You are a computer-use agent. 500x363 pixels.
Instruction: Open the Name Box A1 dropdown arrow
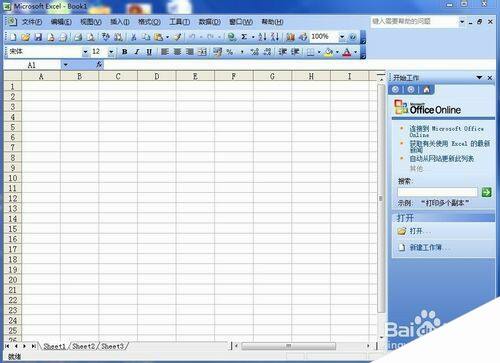pos(66,65)
